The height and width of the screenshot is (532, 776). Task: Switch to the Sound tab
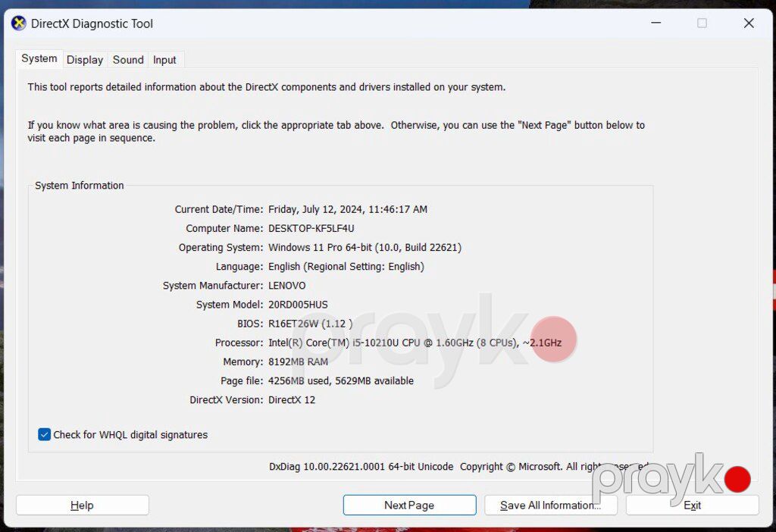tap(128, 60)
